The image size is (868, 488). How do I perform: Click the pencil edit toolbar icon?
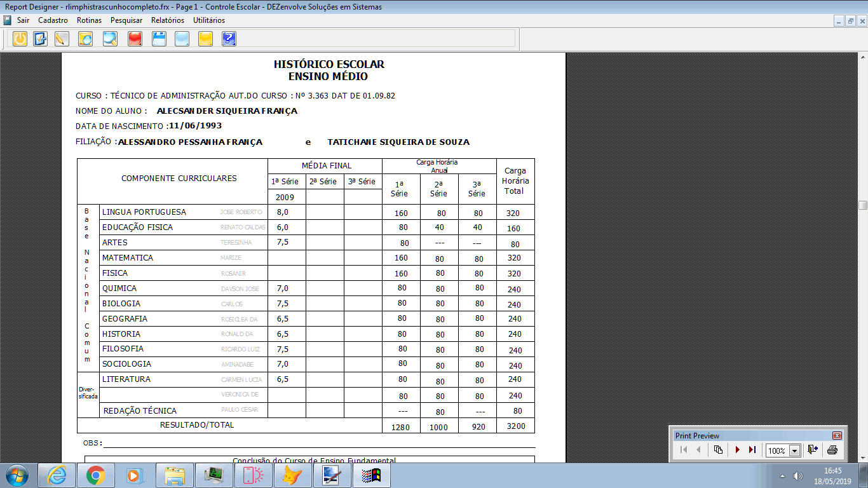(x=62, y=39)
